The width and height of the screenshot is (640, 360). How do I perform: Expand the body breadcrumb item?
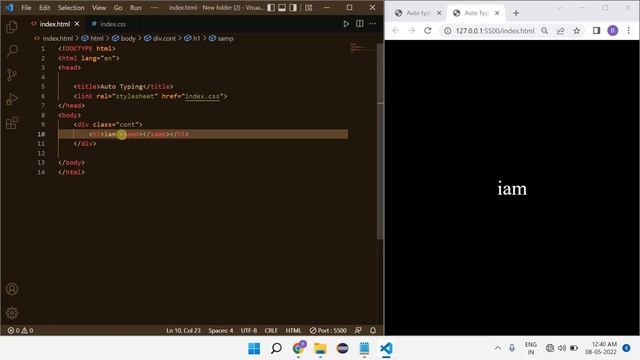[128, 38]
